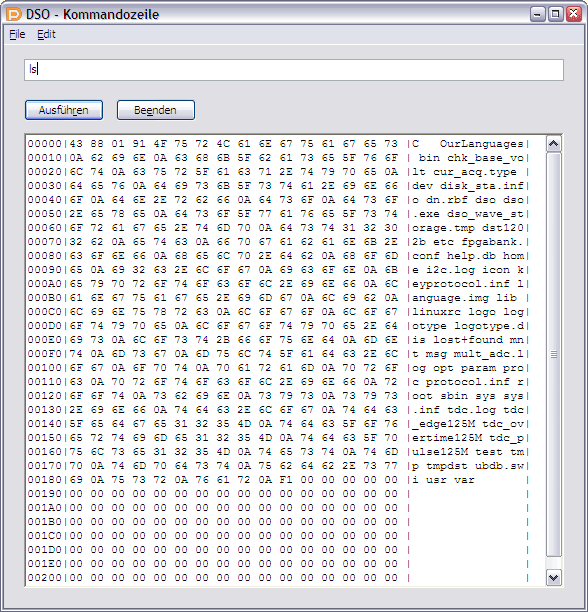This screenshot has height=612, width=588.
Task: Click the DSO application icon in title bar
Action: point(14,15)
